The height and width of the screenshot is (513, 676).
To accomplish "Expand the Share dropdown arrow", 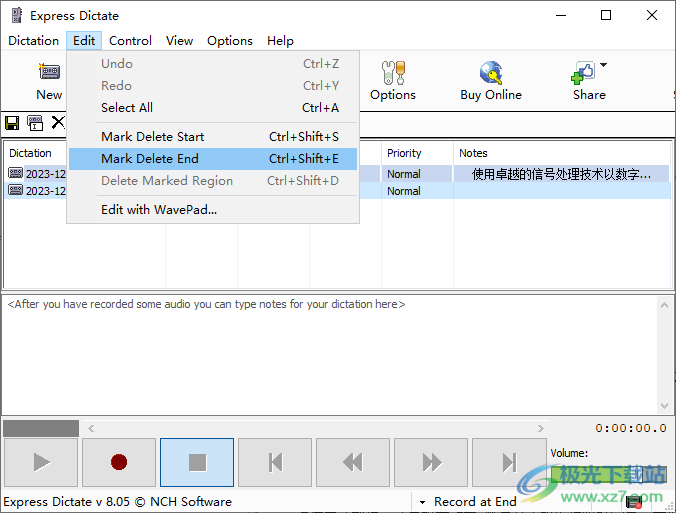I will [604, 65].
